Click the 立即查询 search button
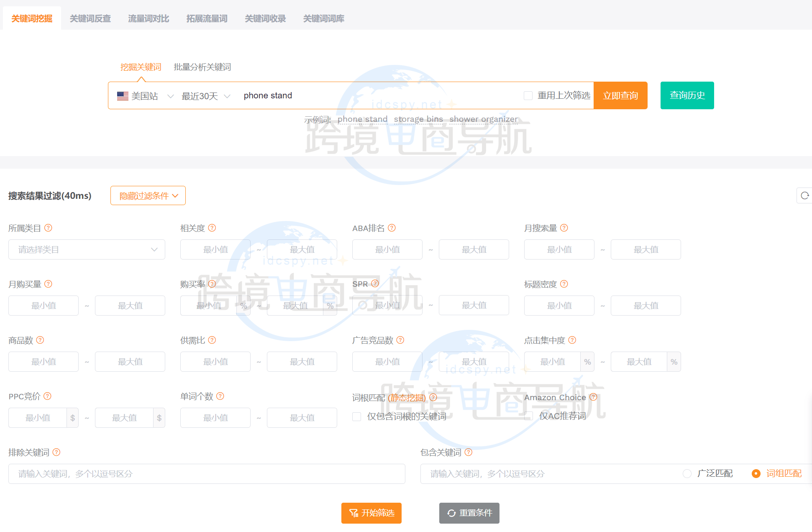812x532 pixels. (x=620, y=95)
